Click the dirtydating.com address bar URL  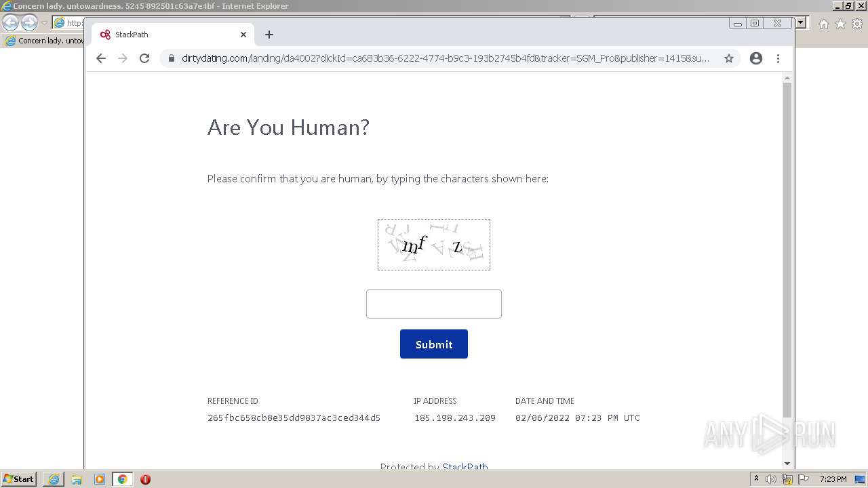446,58
